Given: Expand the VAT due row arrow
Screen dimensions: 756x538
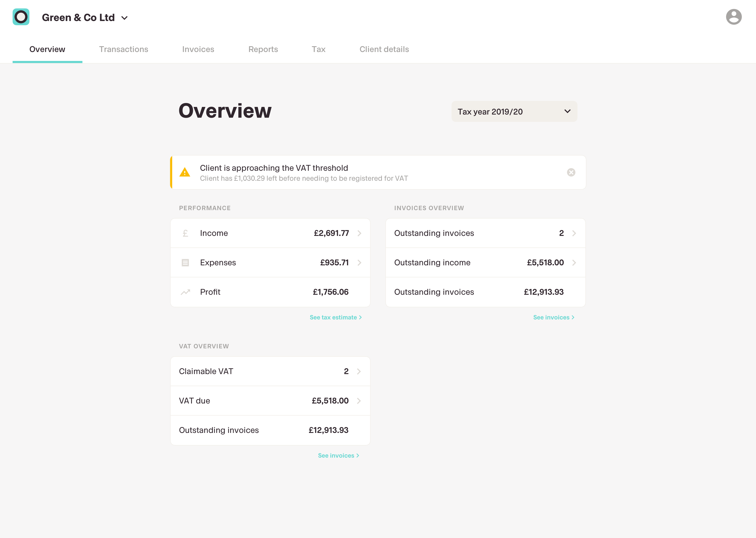Looking at the screenshot, I should point(359,401).
